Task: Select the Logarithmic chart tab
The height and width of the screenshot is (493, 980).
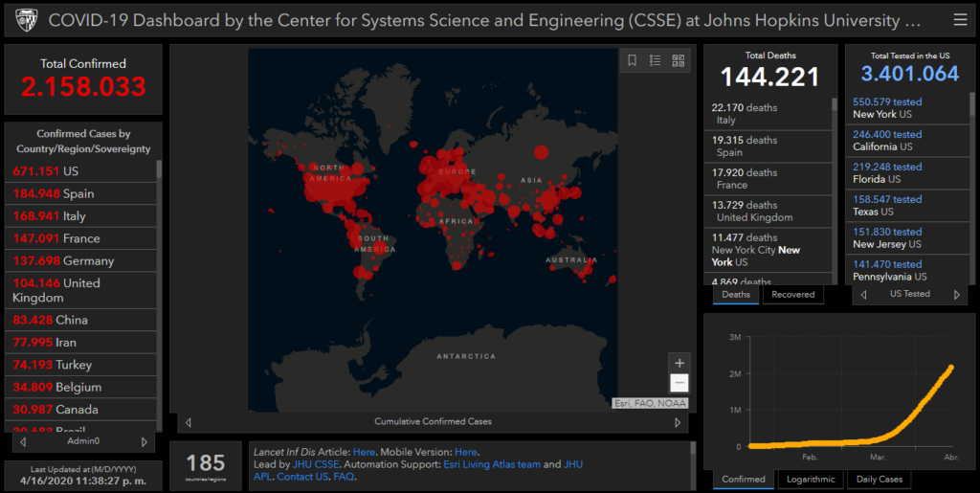Action: 811,480
